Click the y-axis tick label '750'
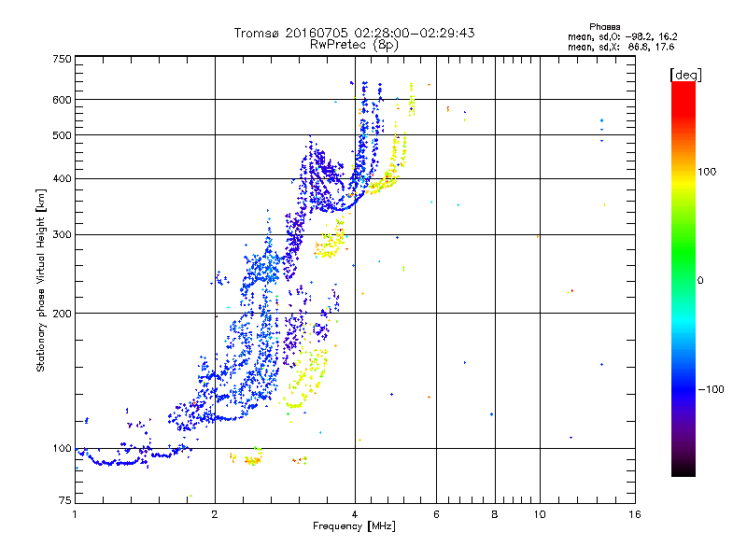 (62, 59)
